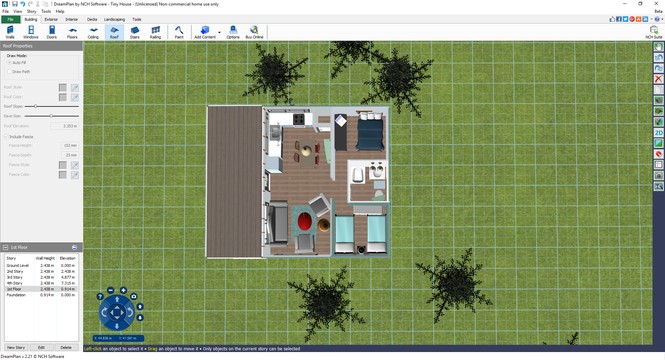Select the Windows tool in toolbar

(x=31, y=32)
